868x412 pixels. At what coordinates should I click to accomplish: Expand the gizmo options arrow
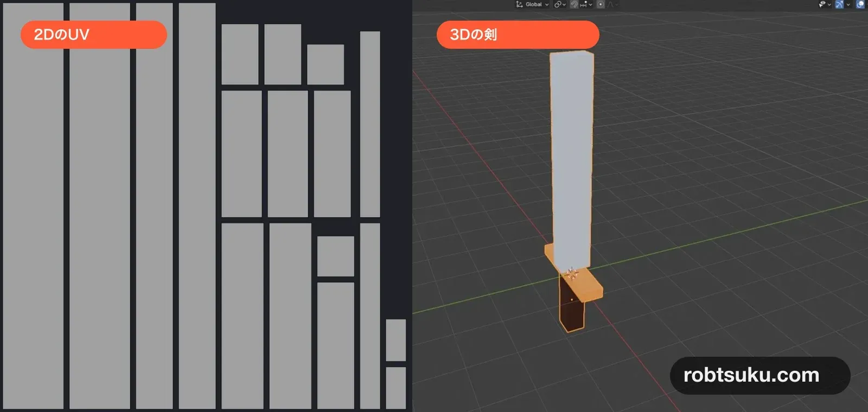click(x=848, y=4)
